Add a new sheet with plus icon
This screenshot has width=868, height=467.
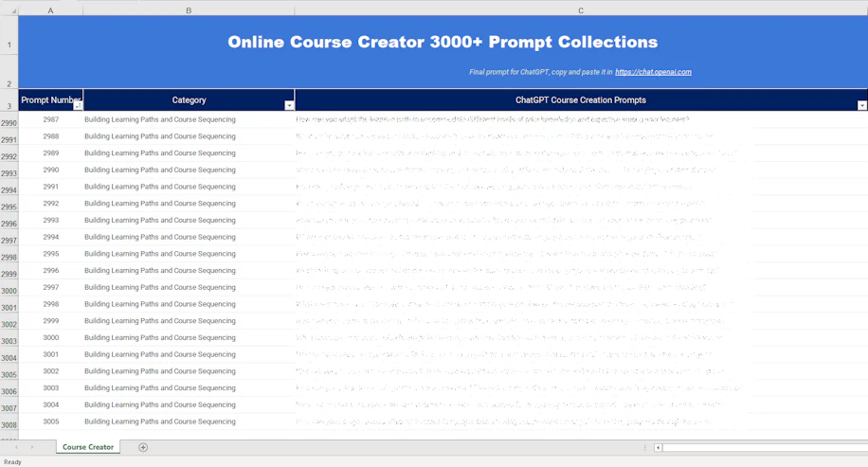pyautogui.click(x=143, y=447)
